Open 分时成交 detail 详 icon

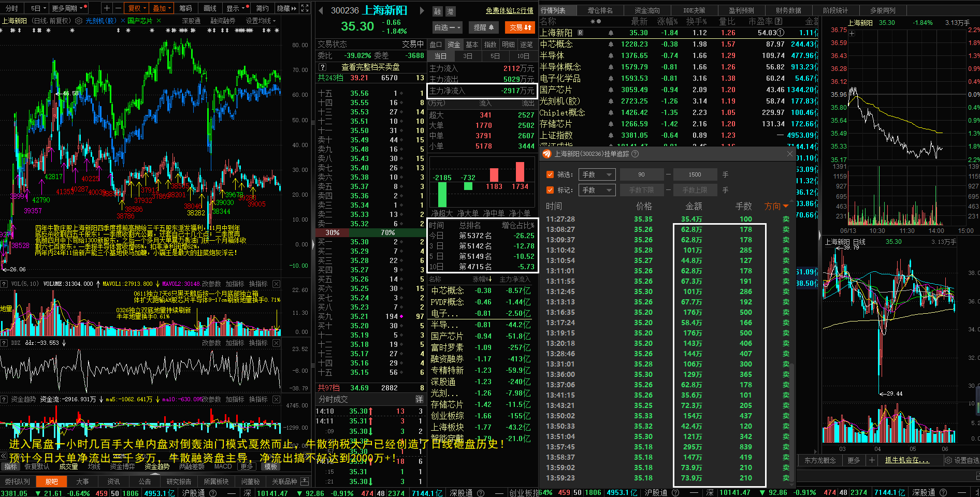(420, 399)
